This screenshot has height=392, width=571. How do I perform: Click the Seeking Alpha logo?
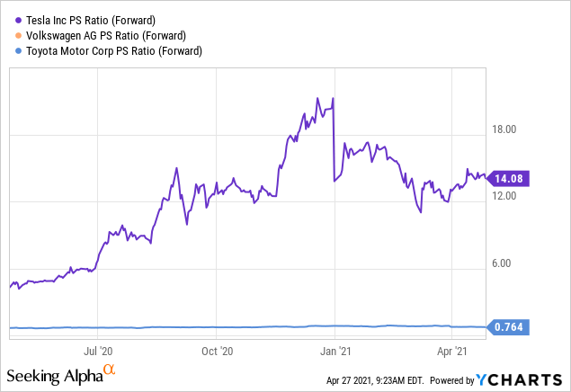tap(61, 375)
